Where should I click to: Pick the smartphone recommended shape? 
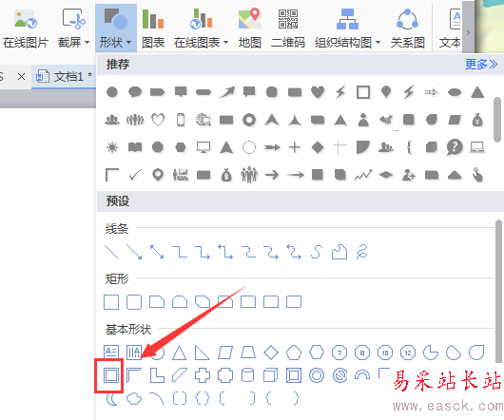click(181, 120)
